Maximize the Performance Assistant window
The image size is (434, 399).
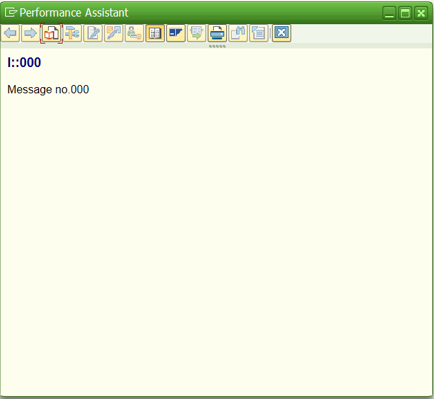405,13
